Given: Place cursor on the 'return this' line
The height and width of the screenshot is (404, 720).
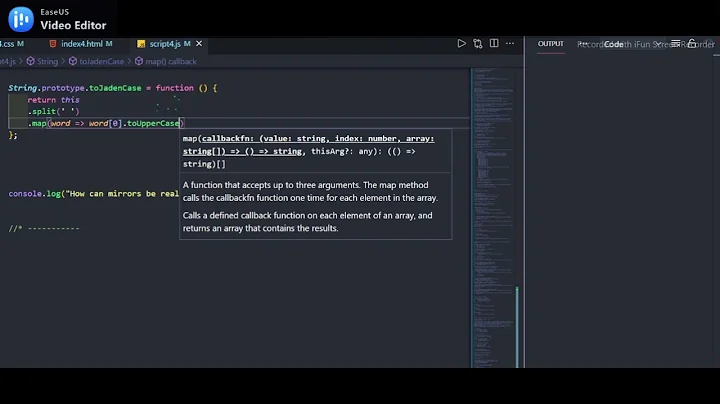Looking at the screenshot, I should (53, 100).
